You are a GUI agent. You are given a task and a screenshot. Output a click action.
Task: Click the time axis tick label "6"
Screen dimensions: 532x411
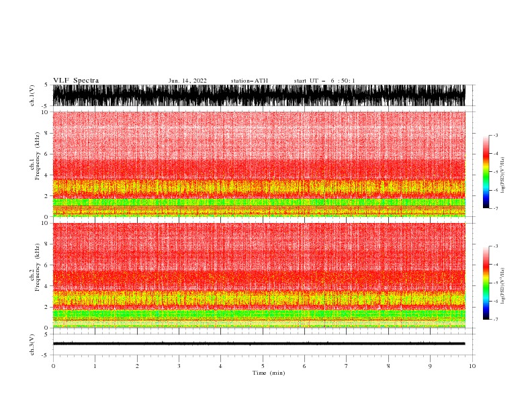point(304,366)
